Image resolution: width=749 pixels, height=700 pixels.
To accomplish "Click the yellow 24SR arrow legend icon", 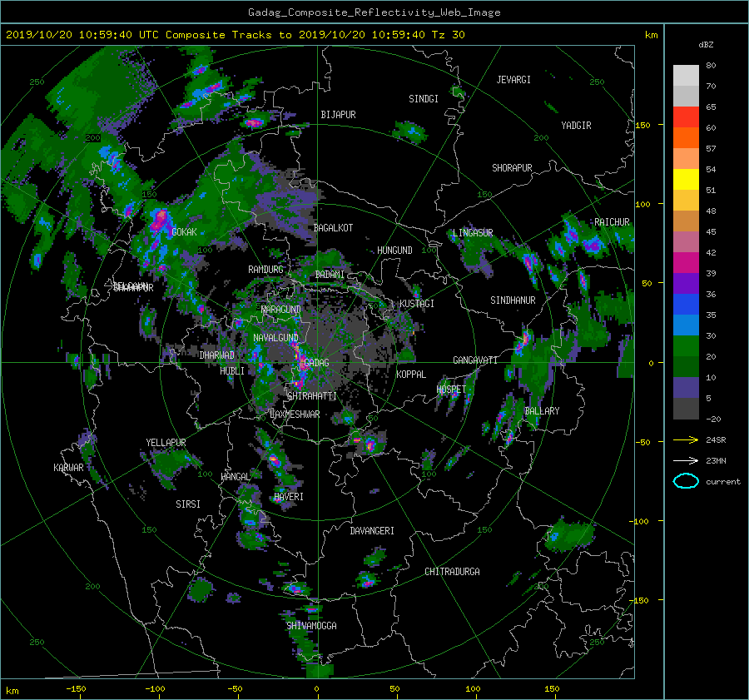I will coord(686,439).
